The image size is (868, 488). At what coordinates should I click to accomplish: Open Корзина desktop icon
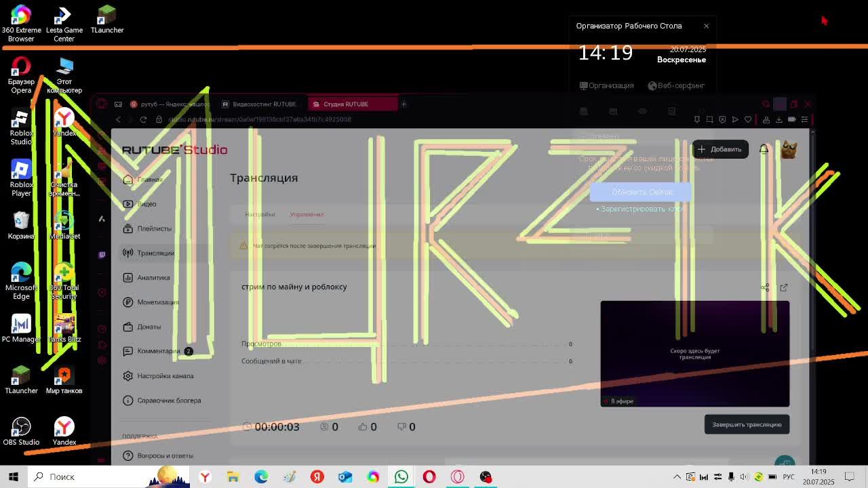pos(21,226)
